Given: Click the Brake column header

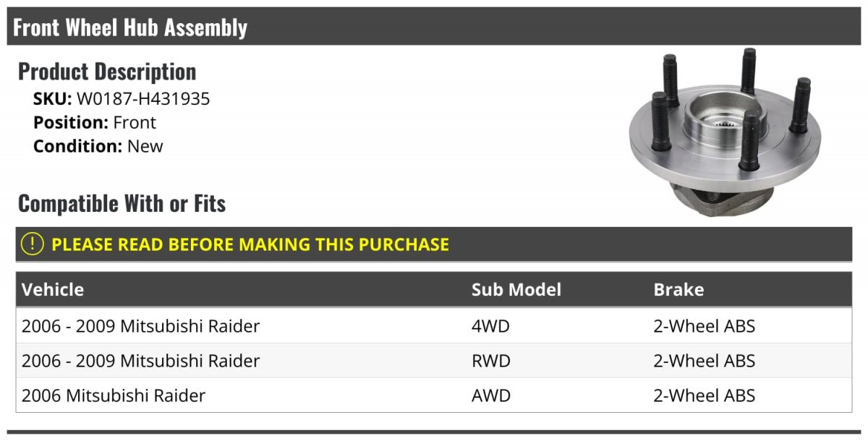Looking at the screenshot, I should point(678,289).
